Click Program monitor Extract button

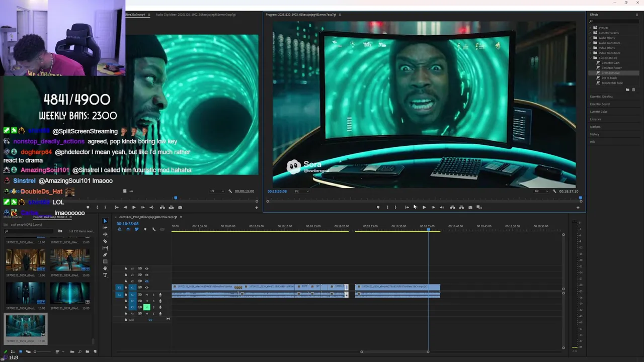pos(461,207)
